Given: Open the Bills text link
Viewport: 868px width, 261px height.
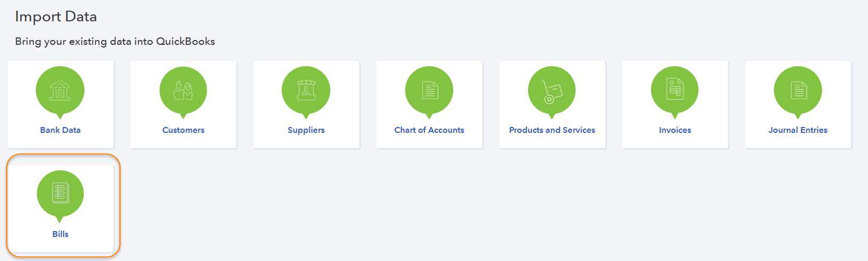Looking at the screenshot, I should point(60,234).
